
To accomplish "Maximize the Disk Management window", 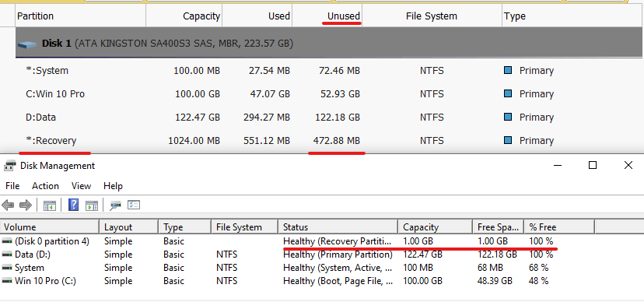I will click(592, 165).
